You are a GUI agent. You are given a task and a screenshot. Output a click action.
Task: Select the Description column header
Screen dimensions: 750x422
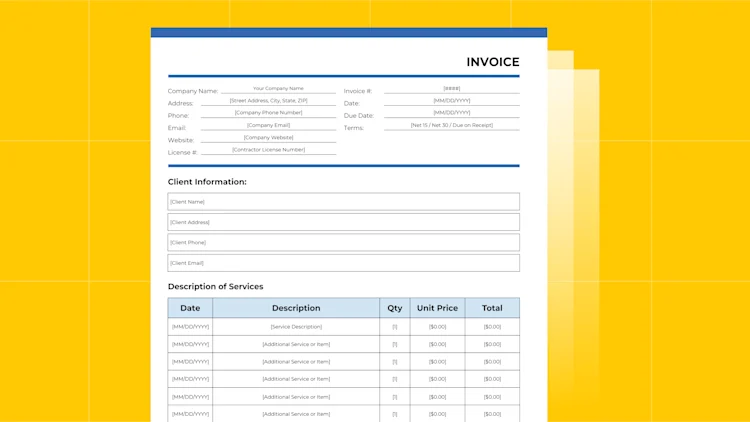(x=296, y=308)
